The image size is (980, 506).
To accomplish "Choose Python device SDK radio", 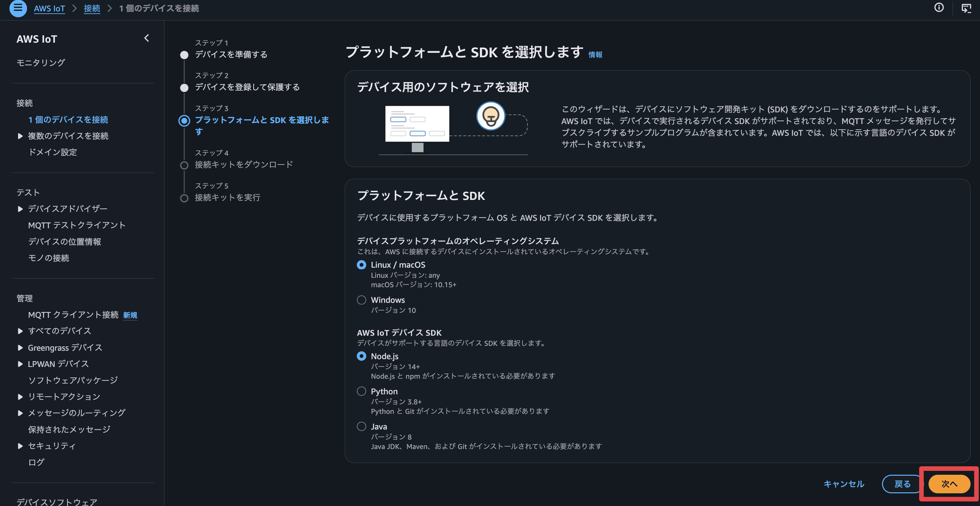I will [x=361, y=391].
